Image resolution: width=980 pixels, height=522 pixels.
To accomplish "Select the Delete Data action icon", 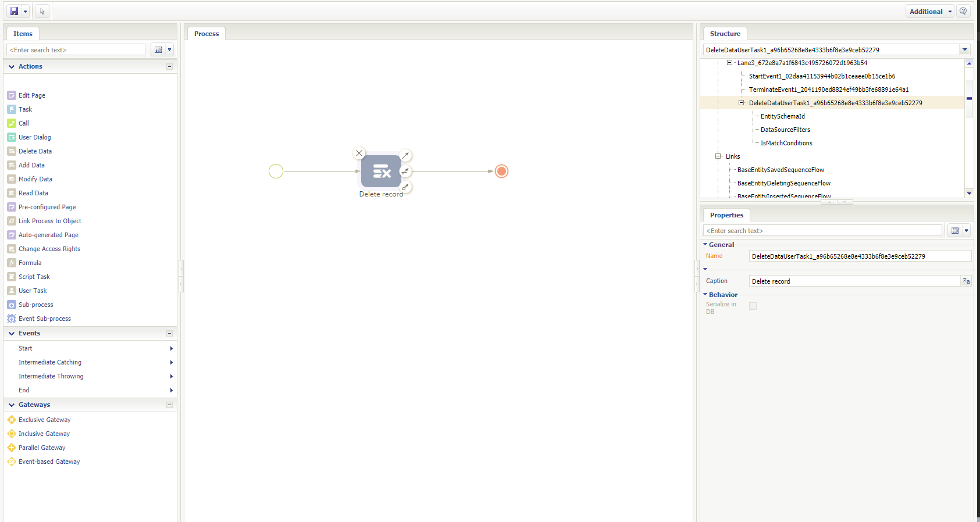I will pyautogui.click(x=12, y=151).
